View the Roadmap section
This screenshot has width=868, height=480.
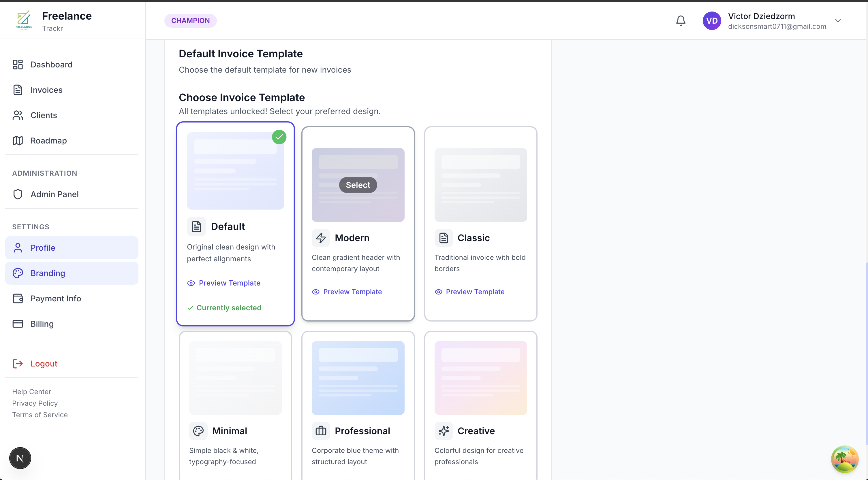click(x=48, y=140)
